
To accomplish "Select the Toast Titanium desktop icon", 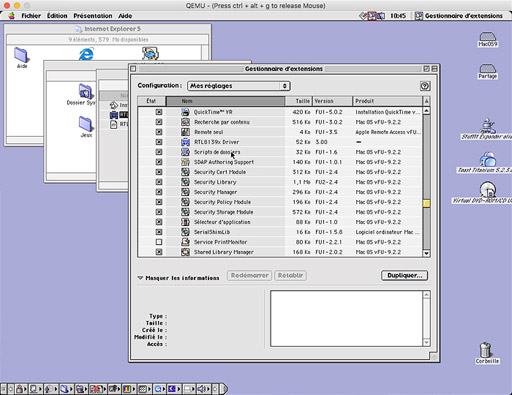I will coord(487,159).
